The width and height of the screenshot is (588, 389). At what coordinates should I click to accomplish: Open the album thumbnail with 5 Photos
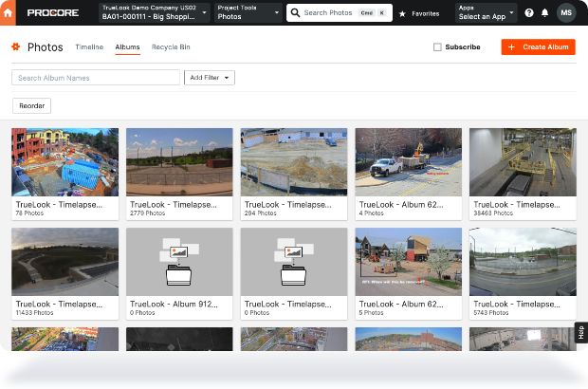(409, 262)
